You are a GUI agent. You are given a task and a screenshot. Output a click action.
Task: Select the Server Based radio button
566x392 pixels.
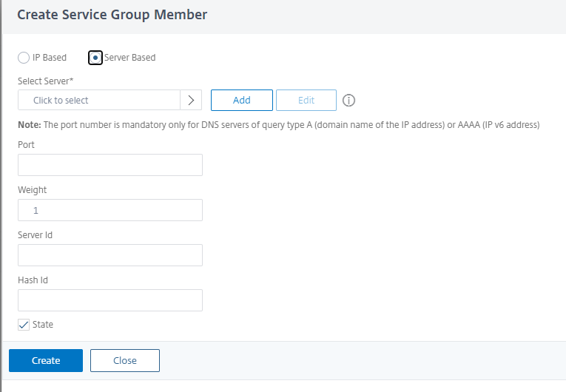pyautogui.click(x=95, y=58)
